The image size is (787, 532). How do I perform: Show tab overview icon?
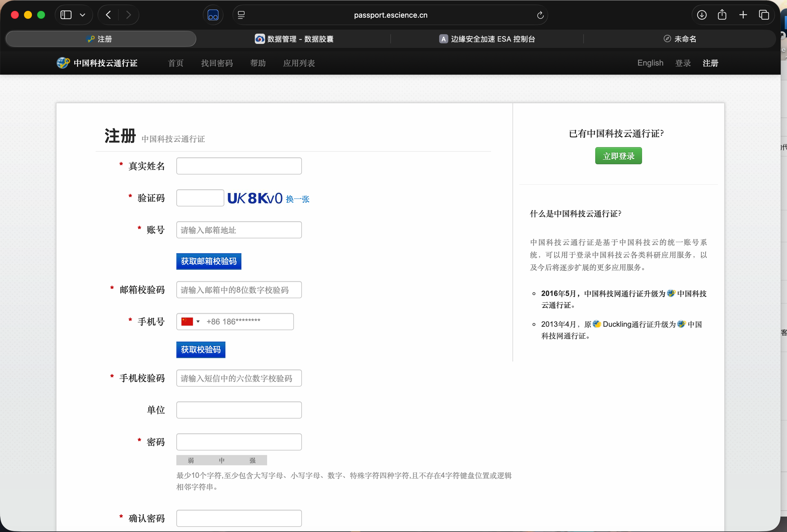click(x=764, y=15)
